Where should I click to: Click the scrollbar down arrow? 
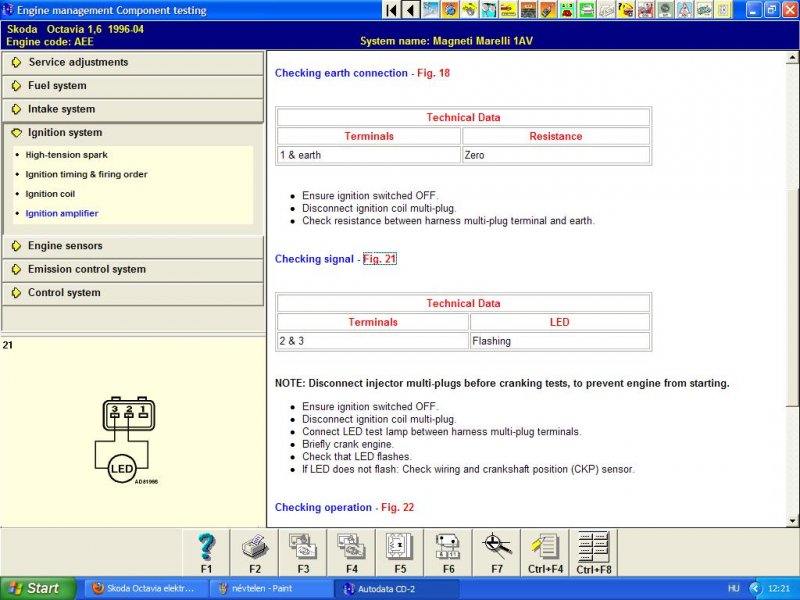click(793, 521)
